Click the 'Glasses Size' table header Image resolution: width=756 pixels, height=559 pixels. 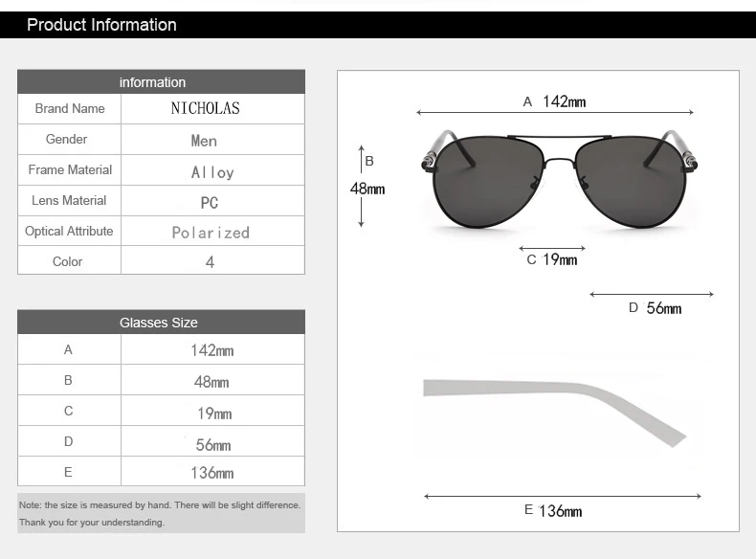coord(161,323)
